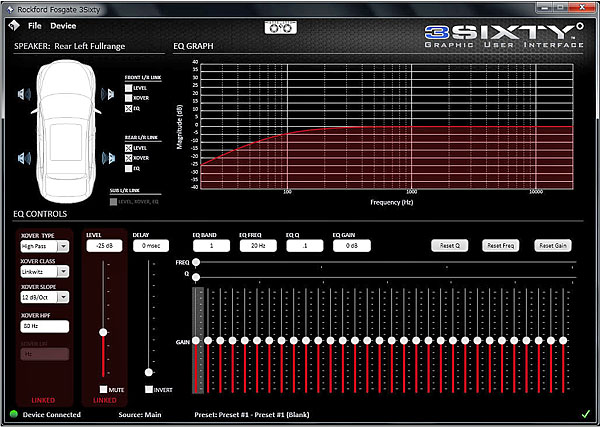Open the XOVER TYPE High Pass dropdown

[x=45, y=246]
